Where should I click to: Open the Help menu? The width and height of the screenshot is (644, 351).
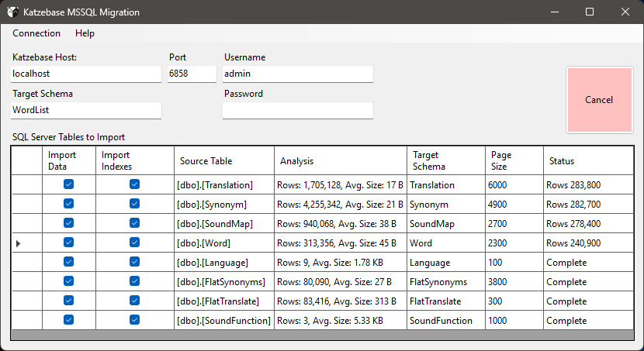[x=85, y=33]
